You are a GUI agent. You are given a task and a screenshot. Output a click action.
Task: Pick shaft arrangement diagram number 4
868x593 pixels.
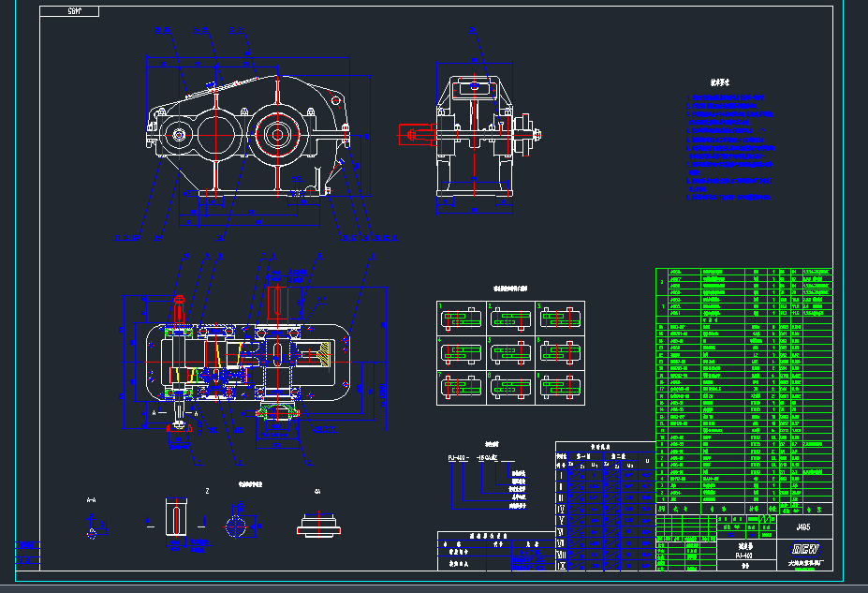point(462,352)
